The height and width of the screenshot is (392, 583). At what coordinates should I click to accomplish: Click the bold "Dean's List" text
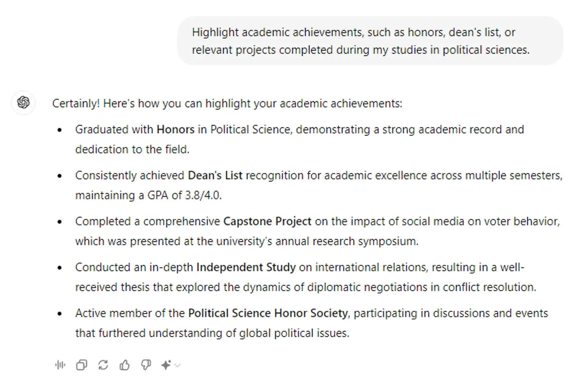coord(215,175)
